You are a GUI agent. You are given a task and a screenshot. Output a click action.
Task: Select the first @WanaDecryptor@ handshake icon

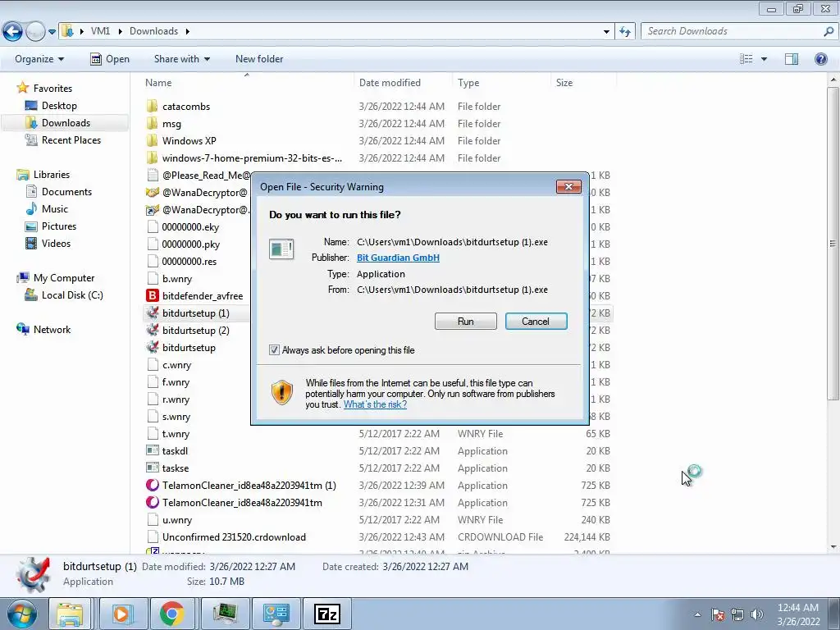[152, 192]
